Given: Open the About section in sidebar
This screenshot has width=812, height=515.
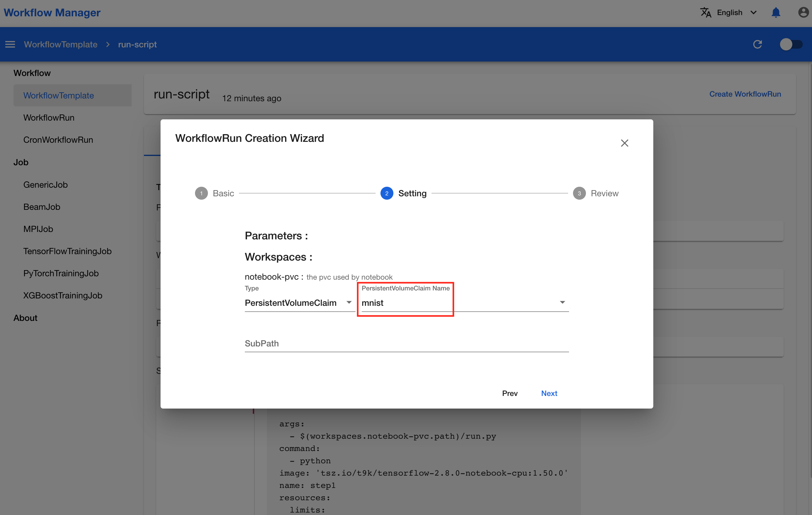Looking at the screenshot, I should (25, 318).
